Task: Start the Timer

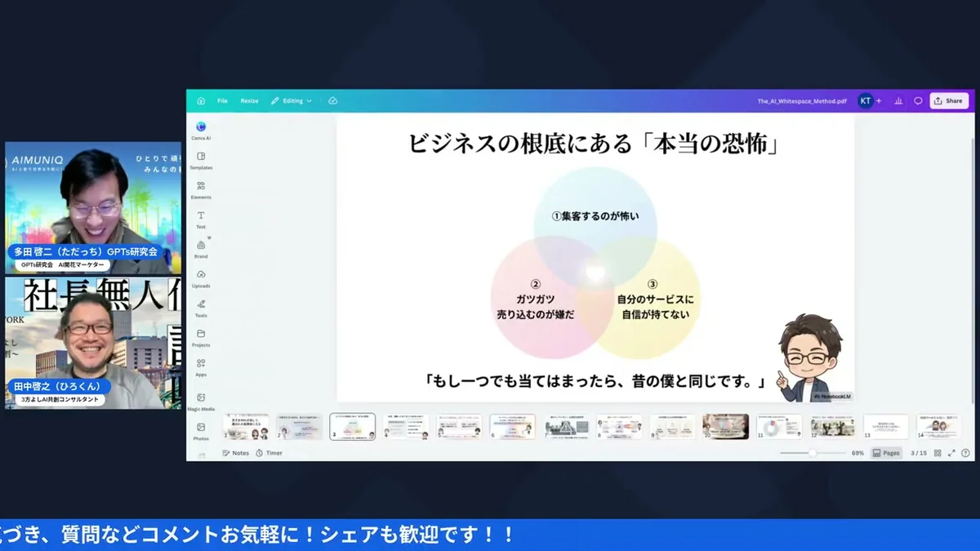Action: point(269,452)
